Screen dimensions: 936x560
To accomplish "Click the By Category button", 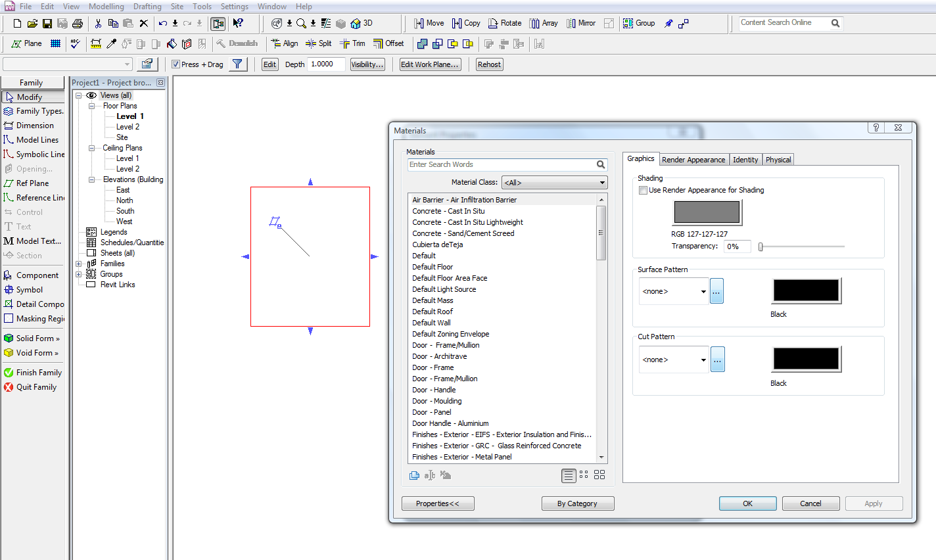I will (x=577, y=503).
